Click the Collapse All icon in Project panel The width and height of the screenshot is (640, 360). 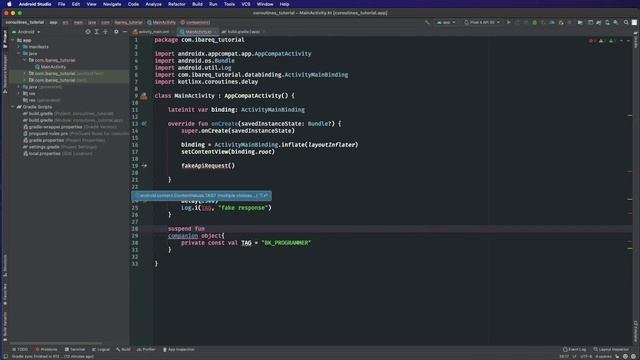tap(105, 31)
